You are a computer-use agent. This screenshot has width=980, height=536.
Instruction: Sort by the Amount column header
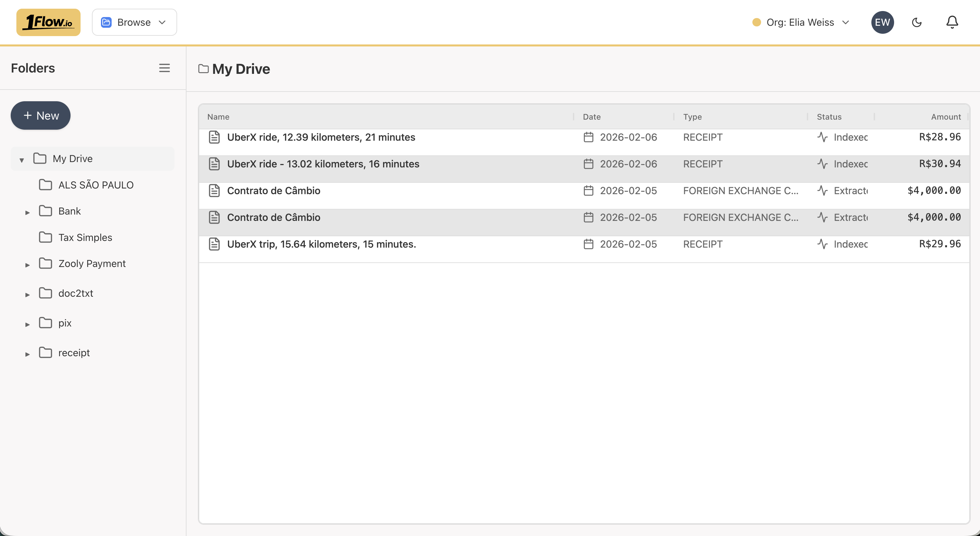(x=945, y=117)
